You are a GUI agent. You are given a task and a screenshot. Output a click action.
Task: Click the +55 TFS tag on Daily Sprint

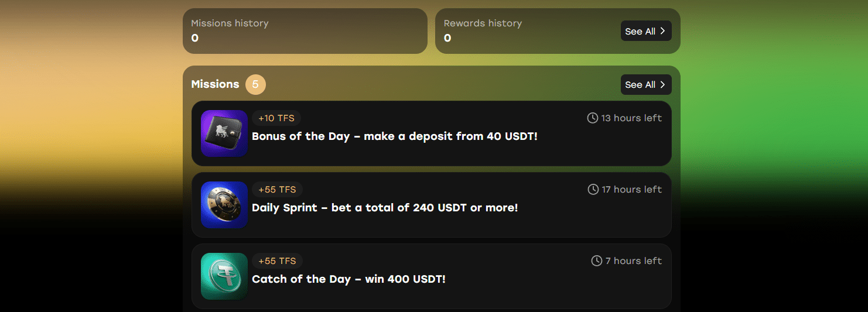pyautogui.click(x=277, y=190)
